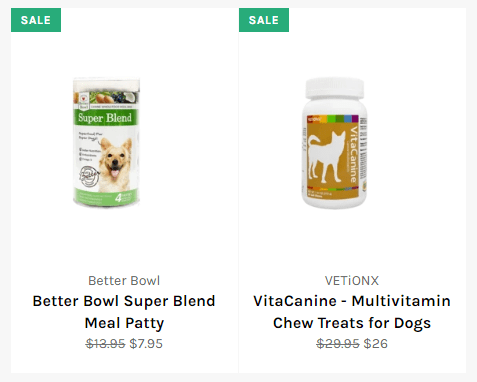Click the vertical VitaCanine text on bottle
The image size is (477, 382).
pyautogui.click(x=353, y=154)
